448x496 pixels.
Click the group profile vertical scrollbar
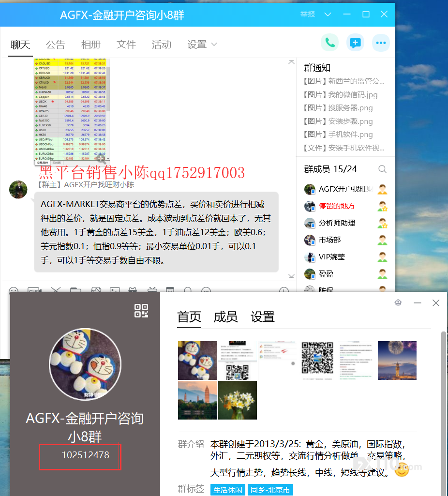[444, 414]
